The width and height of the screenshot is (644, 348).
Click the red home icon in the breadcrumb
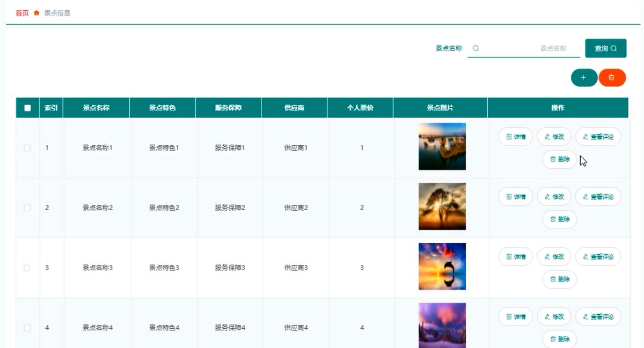[x=35, y=12]
